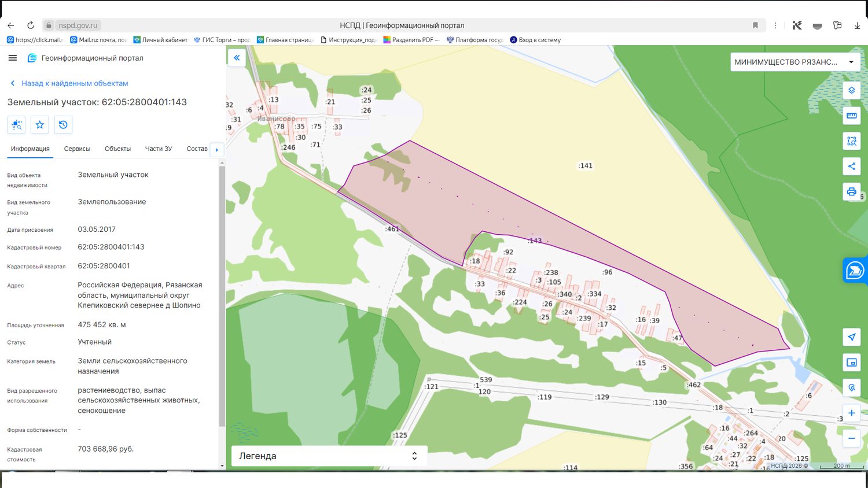Add the parcel to favorites with the star
This screenshot has width=868, height=488.
click(40, 125)
